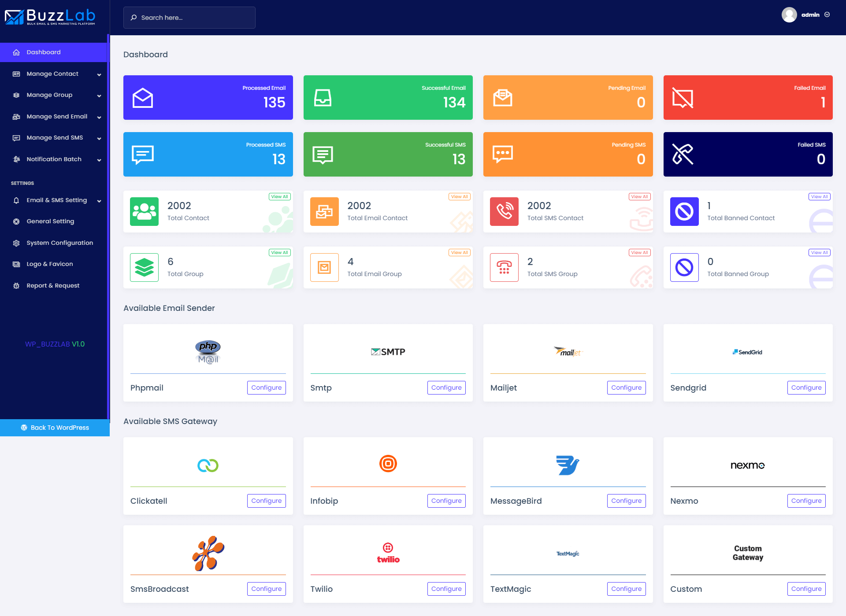Click the Total Banned Contact prohibition icon
The height and width of the screenshot is (616, 846).
click(684, 211)
